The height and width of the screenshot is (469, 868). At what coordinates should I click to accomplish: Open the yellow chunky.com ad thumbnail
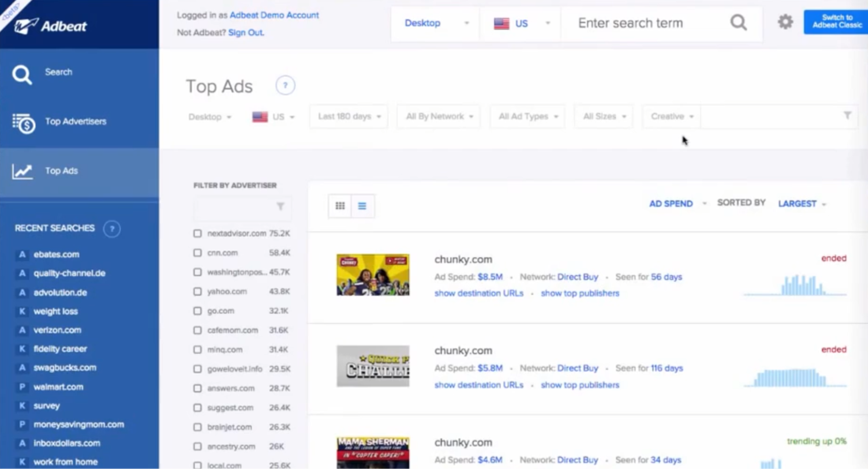pos(373,275)
